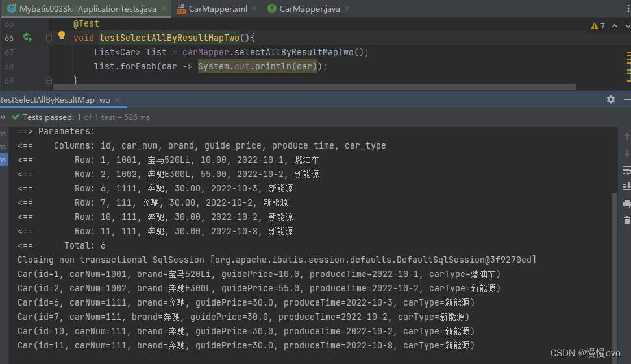Viewport: 631px width, 364px height.
Task: Toggle scroll to end of console
Action: point(626,187)
